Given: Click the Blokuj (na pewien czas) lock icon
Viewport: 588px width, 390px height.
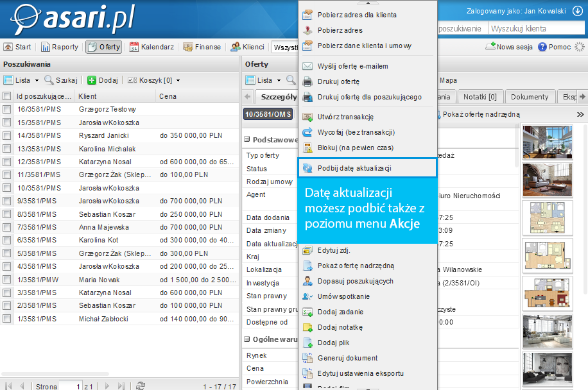Looking at the screenshot, I should click(307, 148).
